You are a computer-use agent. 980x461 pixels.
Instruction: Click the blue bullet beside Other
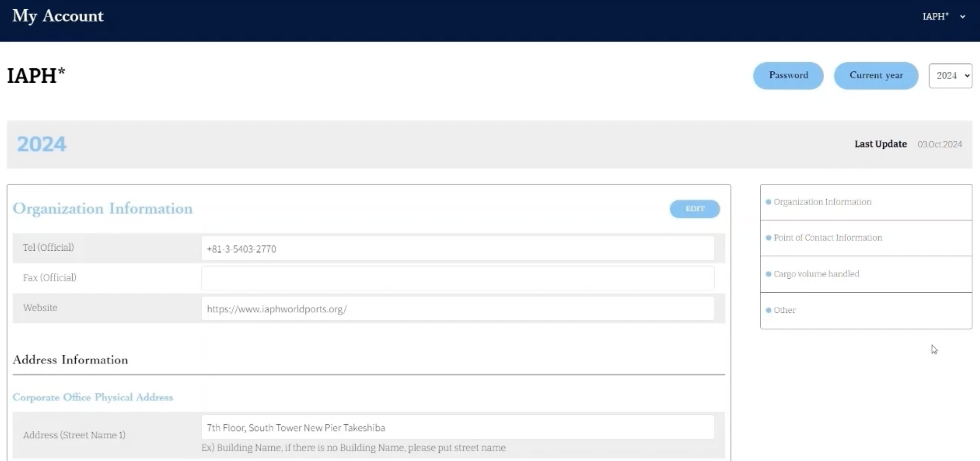[x=768, y=310]
